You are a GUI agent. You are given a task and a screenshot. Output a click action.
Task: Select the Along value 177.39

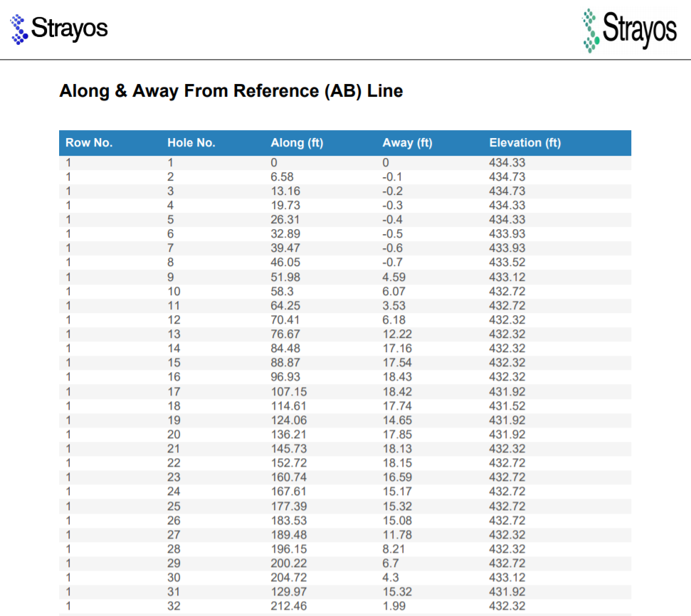click(x=289, y=506)
